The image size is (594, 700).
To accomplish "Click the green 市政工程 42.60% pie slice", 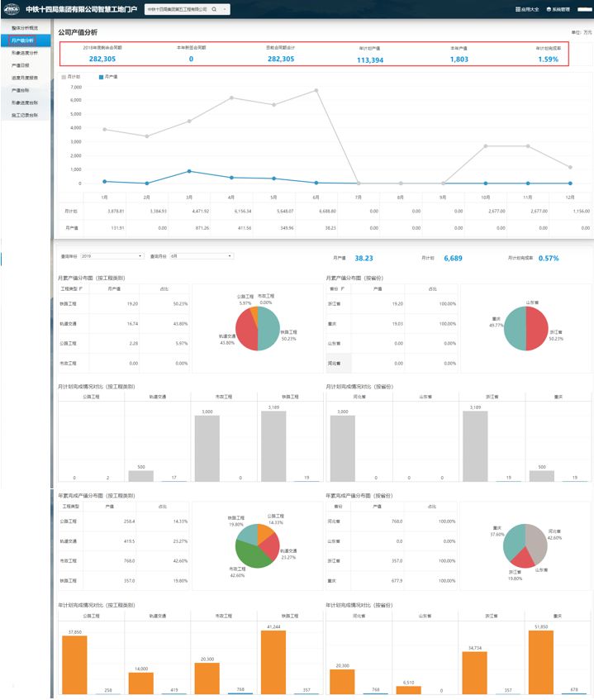I will 252,556.
